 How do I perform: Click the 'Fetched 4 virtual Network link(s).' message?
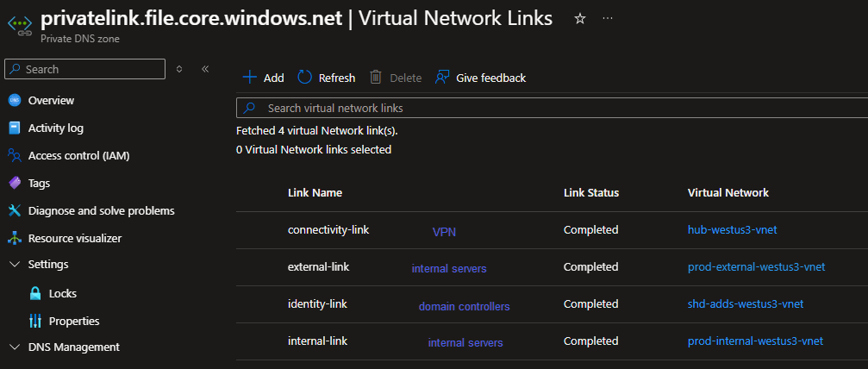pos(317,131)
